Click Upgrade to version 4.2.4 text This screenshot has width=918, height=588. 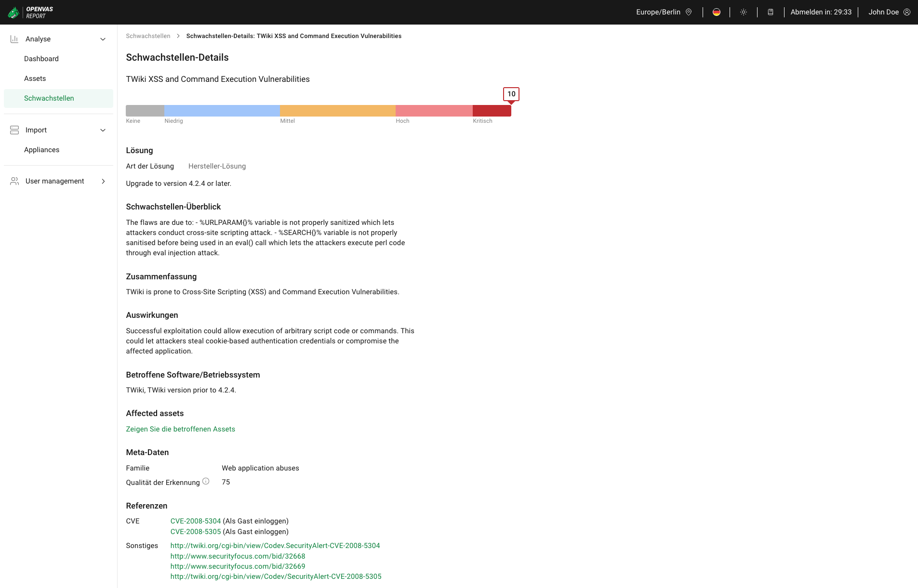point(178,183)
